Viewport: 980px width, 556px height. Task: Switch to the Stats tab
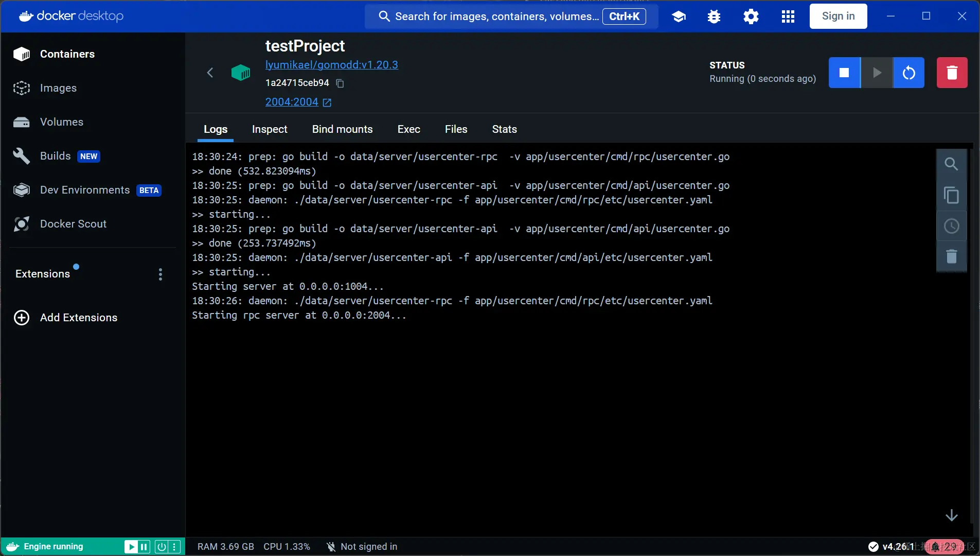pos(505,129)
